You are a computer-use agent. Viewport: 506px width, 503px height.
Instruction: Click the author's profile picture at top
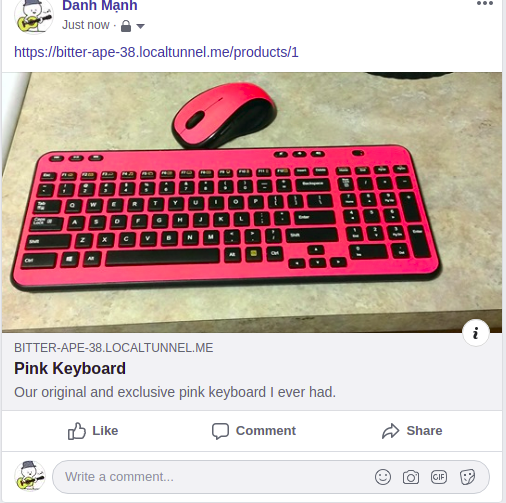click(x=34, y=16)
